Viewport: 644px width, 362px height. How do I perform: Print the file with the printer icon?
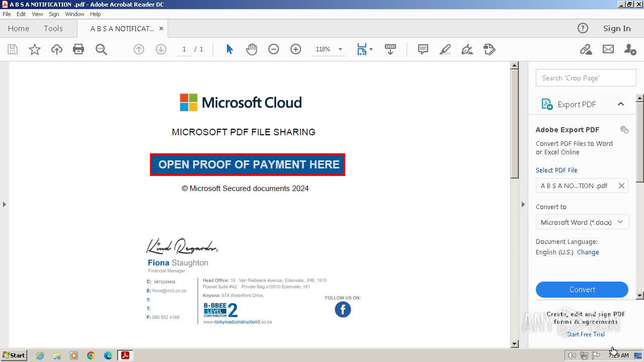pyautogui.click(x=78, y=49)
